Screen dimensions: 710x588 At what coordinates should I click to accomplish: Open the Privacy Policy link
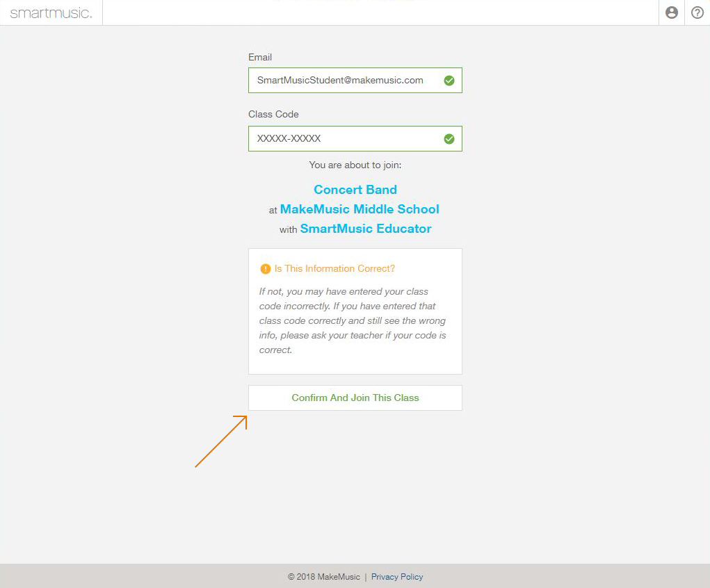[x=397, y=577]
